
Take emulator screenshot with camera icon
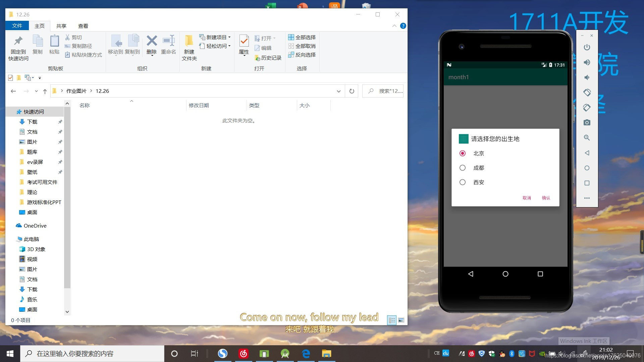(x=587, y=123)
